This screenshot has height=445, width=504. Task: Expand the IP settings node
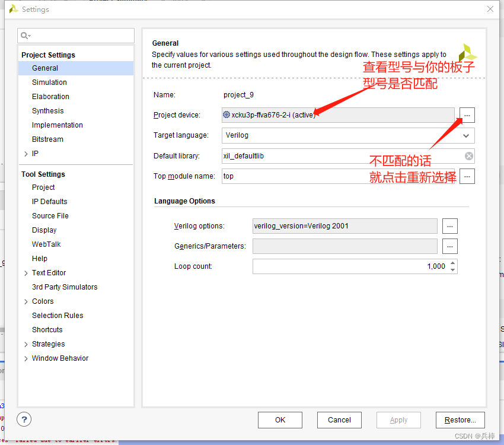pos(26,154)
